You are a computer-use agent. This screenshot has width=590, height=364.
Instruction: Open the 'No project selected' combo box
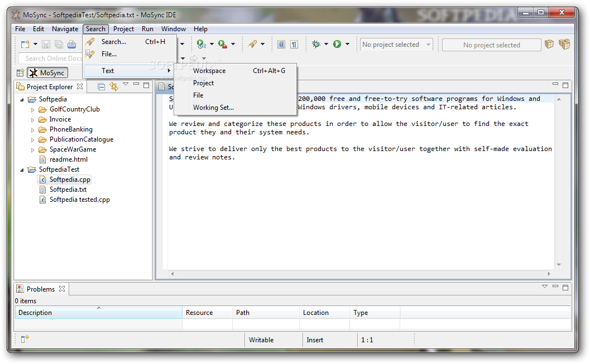coord(396,45)
